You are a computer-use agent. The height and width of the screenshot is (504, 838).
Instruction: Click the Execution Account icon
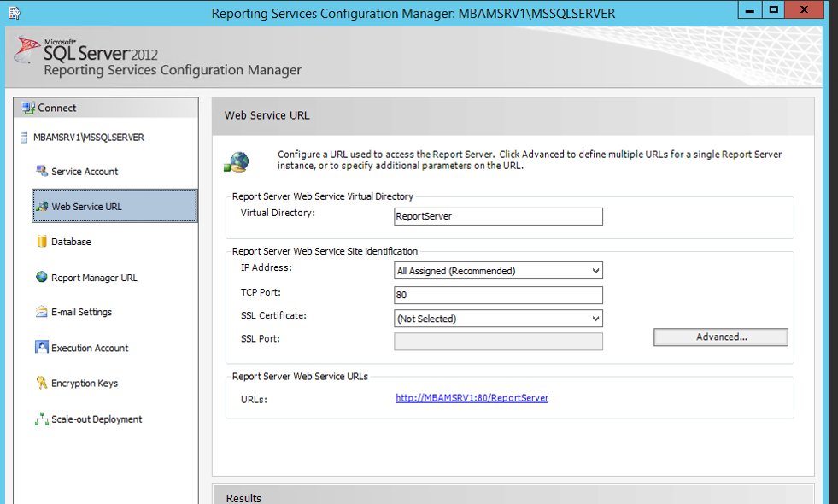point(42,347)
